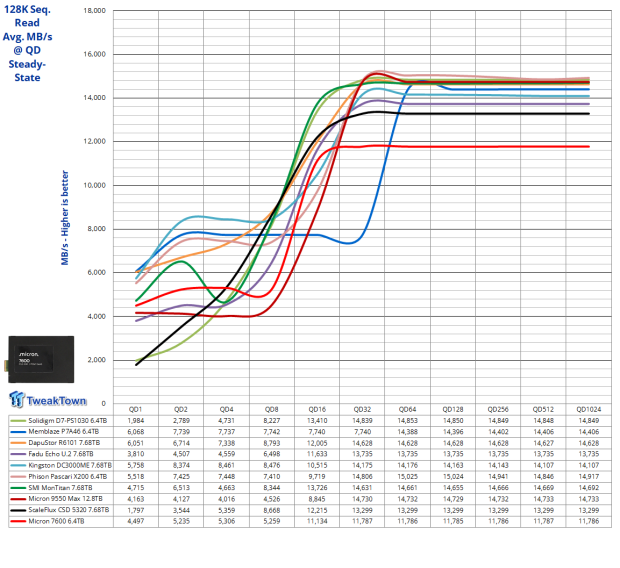Viewport: 620px width, 568px height.
Task: Click the QD2 column header
Action: pos(181,409)
